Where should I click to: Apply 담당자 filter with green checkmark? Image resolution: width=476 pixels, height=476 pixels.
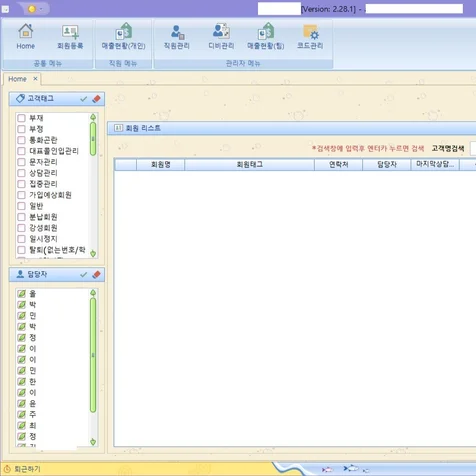click(x=84, y=274)
